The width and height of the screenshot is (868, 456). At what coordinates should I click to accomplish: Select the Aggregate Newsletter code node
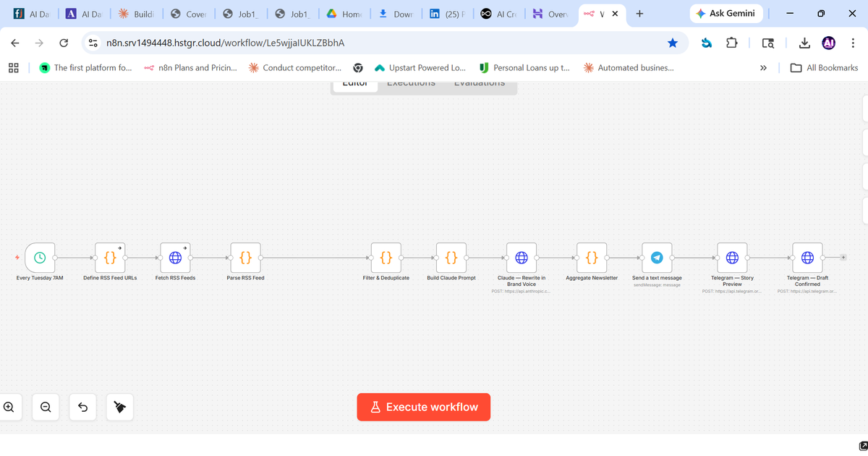(592, 257)
